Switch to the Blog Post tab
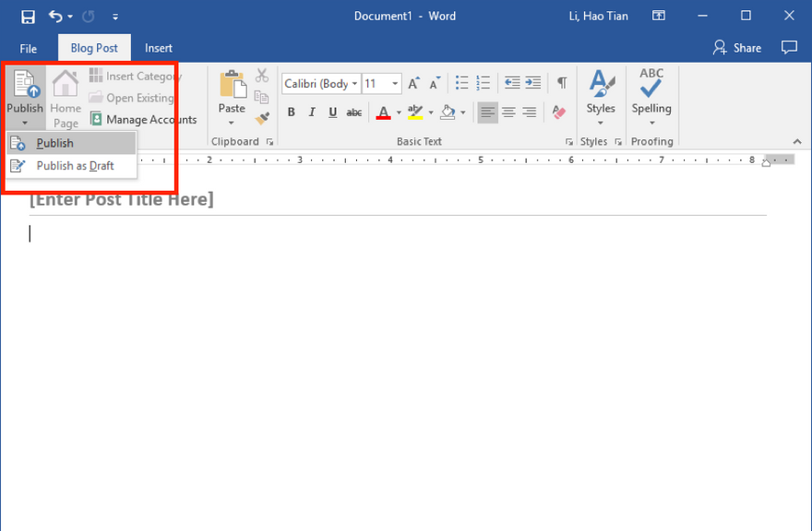812x531 pixels. click(x=94, y=48)
